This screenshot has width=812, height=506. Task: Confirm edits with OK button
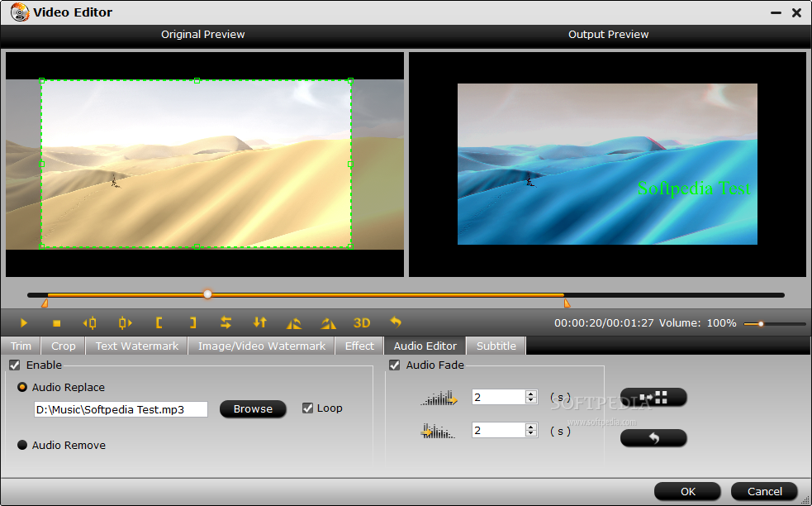click(688, 491)
